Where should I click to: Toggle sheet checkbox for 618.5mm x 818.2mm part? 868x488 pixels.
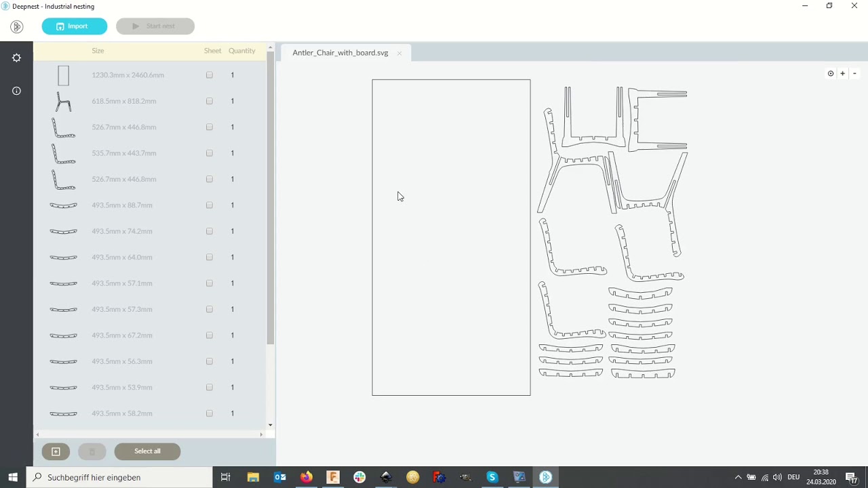[210, 101]
